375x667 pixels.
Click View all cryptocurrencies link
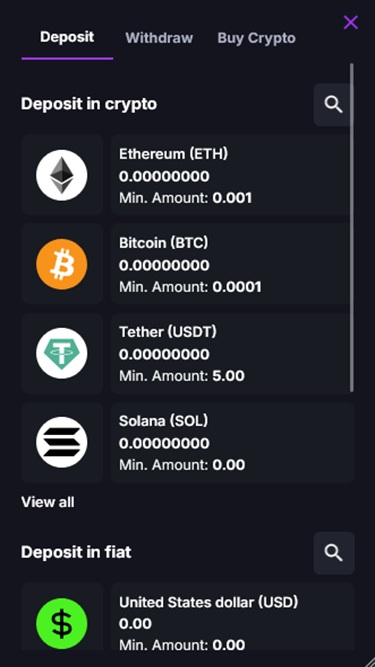48,502
